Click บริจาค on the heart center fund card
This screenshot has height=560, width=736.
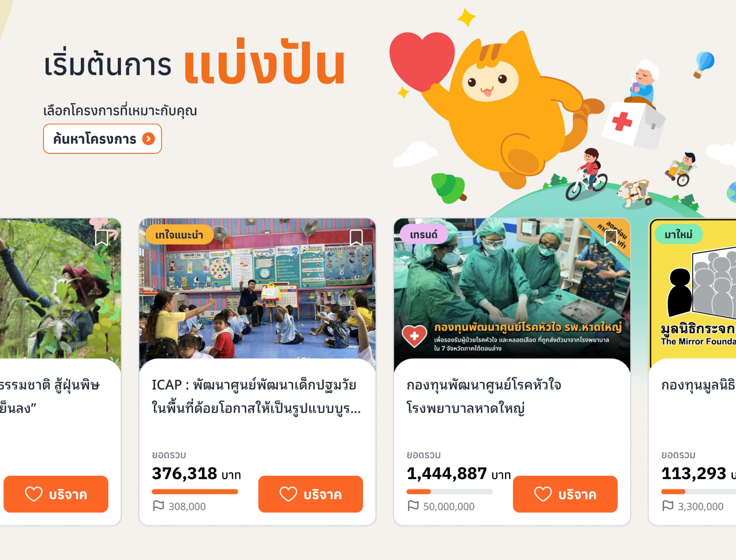565,494
